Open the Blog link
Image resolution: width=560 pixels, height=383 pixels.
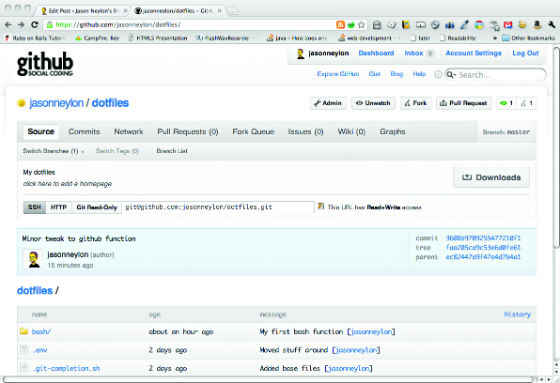pos(396,74)
